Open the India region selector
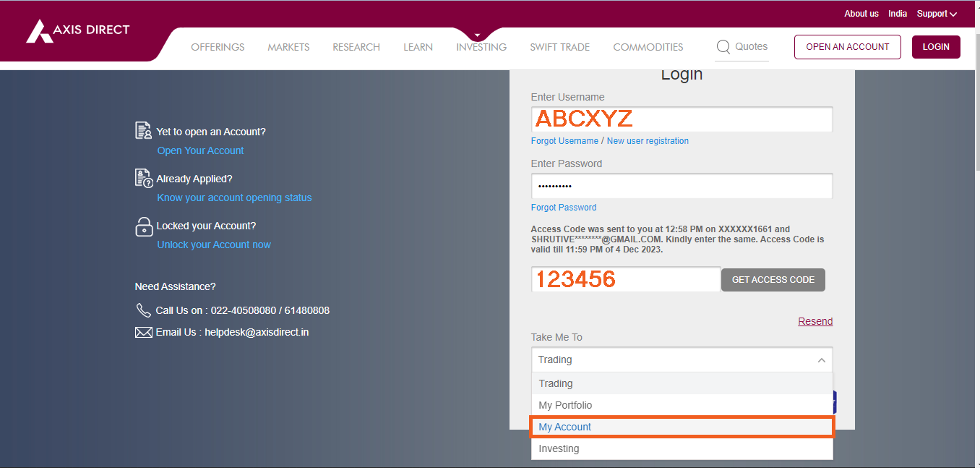The height and width of the screenshot is (468, 980). point(898,14)
